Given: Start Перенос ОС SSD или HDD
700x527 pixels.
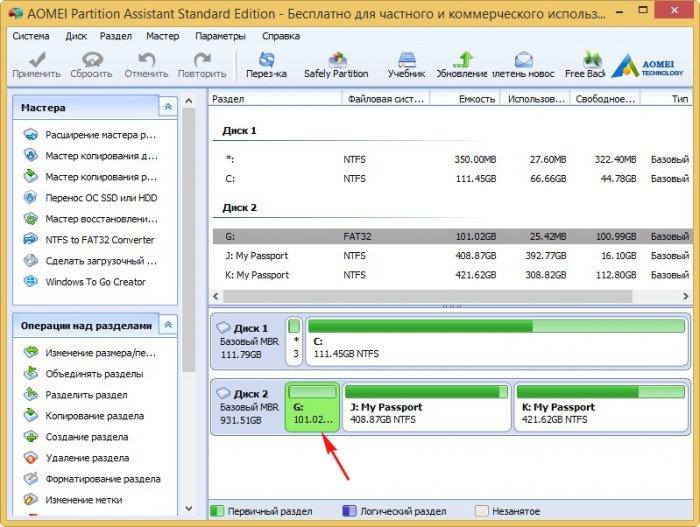Looking at the screenshot, I should [101, 198].
